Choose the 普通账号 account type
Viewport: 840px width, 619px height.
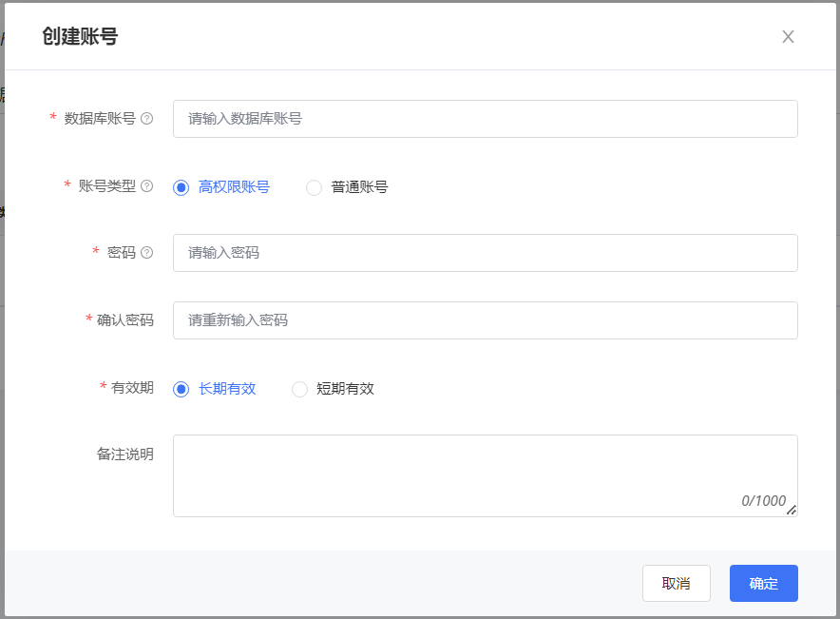pyautogui.click(x=315, y=187)
